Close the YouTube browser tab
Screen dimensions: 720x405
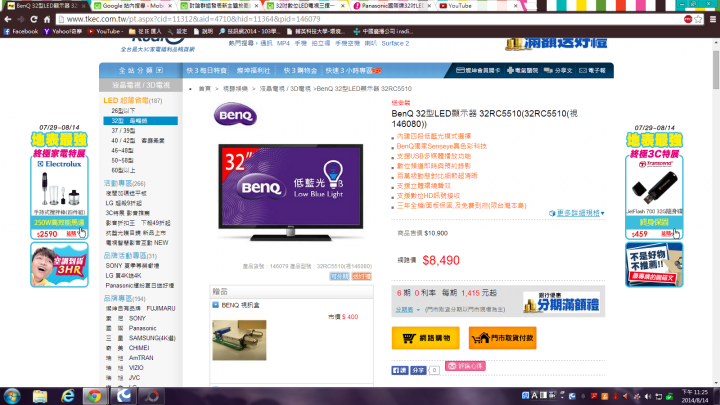pyautogui.click(x=515, y=6)
